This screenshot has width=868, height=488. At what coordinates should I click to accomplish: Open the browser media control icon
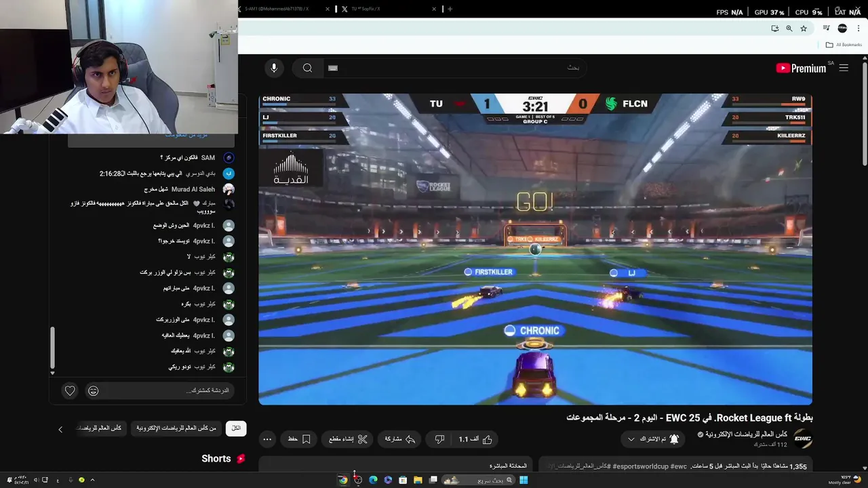[826, 28]
